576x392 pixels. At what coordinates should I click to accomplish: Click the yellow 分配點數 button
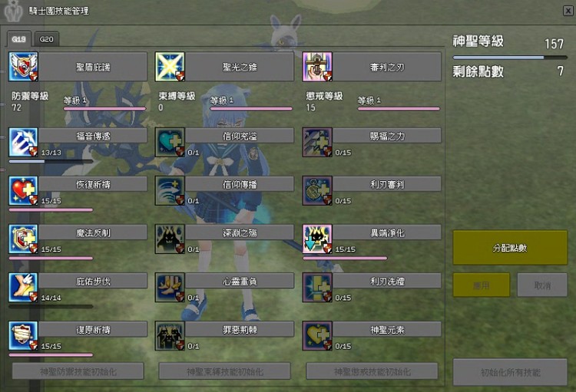(510, 248)
